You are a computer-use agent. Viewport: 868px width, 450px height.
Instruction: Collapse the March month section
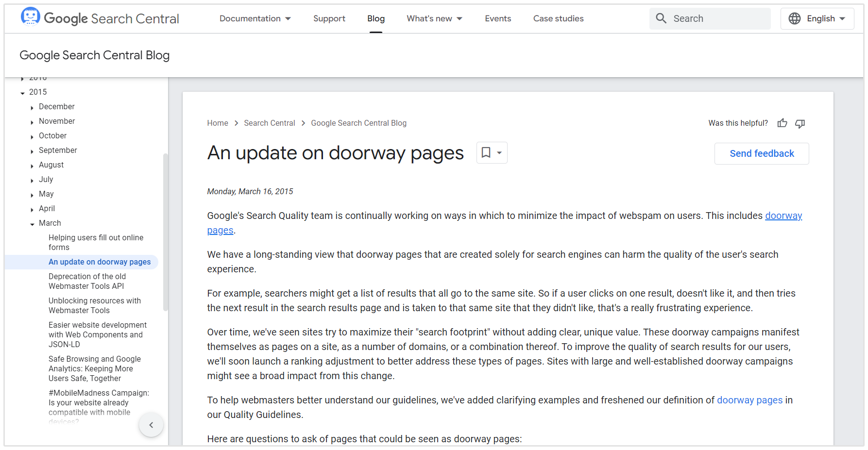coord(32,224)
